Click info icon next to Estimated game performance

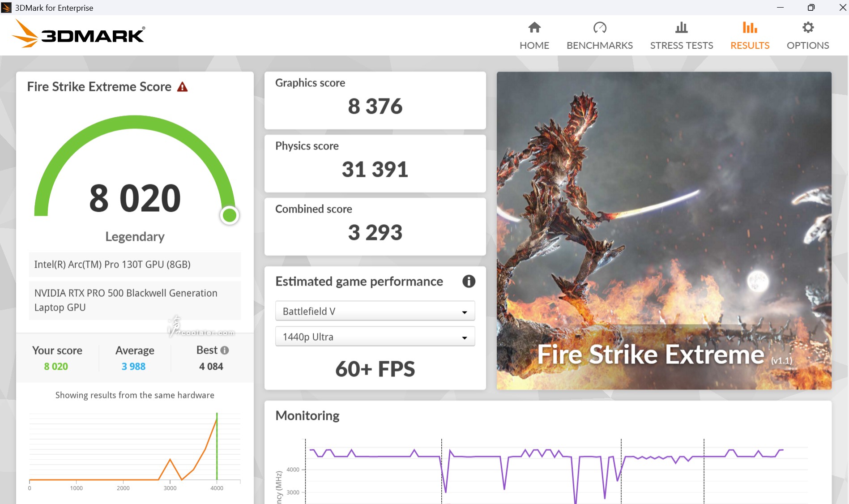pos(469,282)
